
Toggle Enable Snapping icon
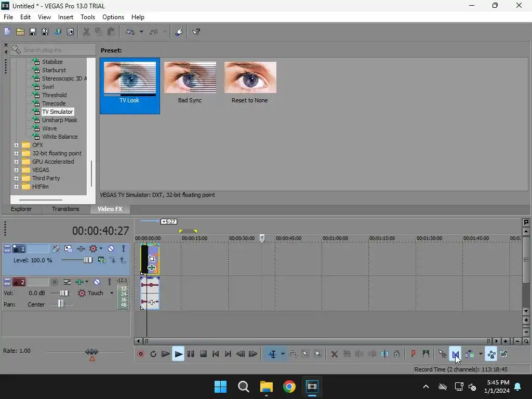coord(442,354)
